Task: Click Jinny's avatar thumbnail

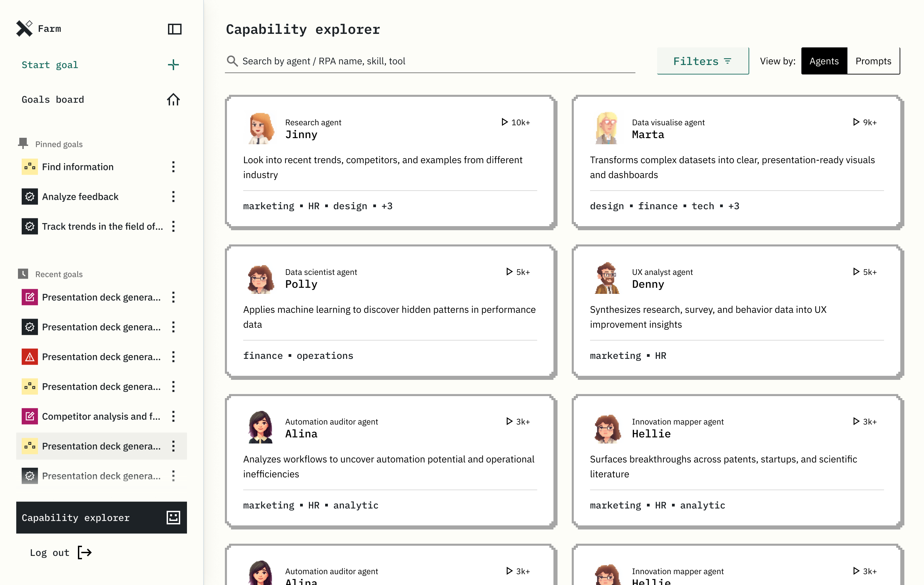Action: click(x=261, y=128)
